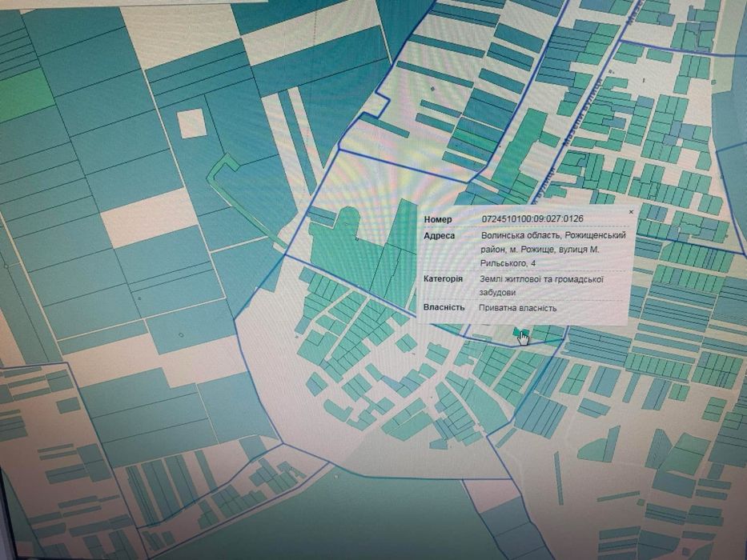Image resolution: width=747 pixels, height=560 pixels.
Task: Click cadastral number 0724510100:09:027:0126
Action: point(532,219)
